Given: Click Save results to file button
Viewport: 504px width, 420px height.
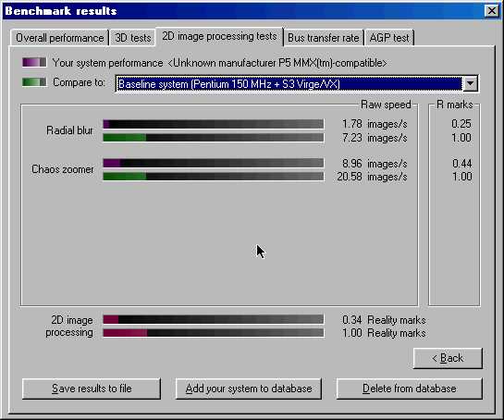Looking at the screenshot, I should 92,389.
